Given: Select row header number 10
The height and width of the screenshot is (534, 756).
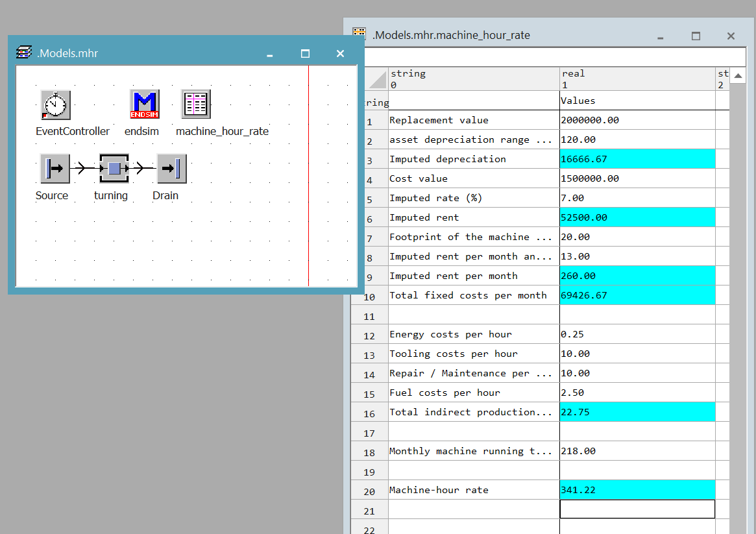Looking at the screenshot, I should point(370,297).
